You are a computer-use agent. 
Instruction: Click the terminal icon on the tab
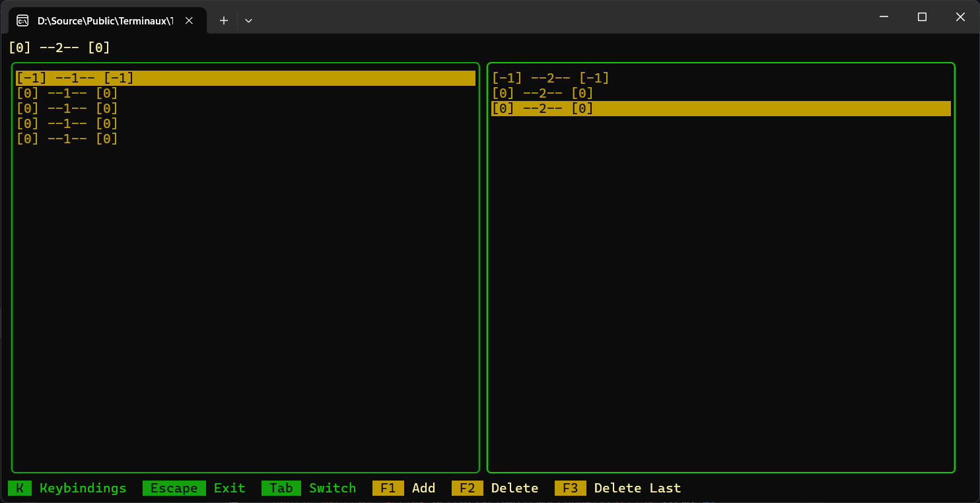pyautogui.click(x=22, y=20)
